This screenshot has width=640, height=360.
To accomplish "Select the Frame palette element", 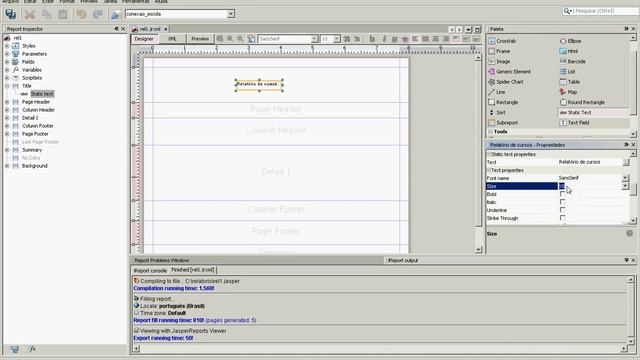I will pos(500,51).
